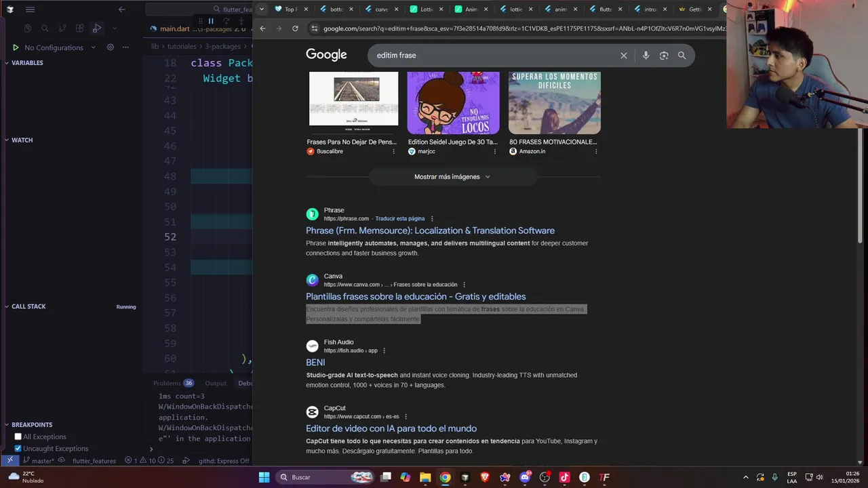Click the taskbar Buscar search box
The image size is (868, 488).
(x=325, y=477)
